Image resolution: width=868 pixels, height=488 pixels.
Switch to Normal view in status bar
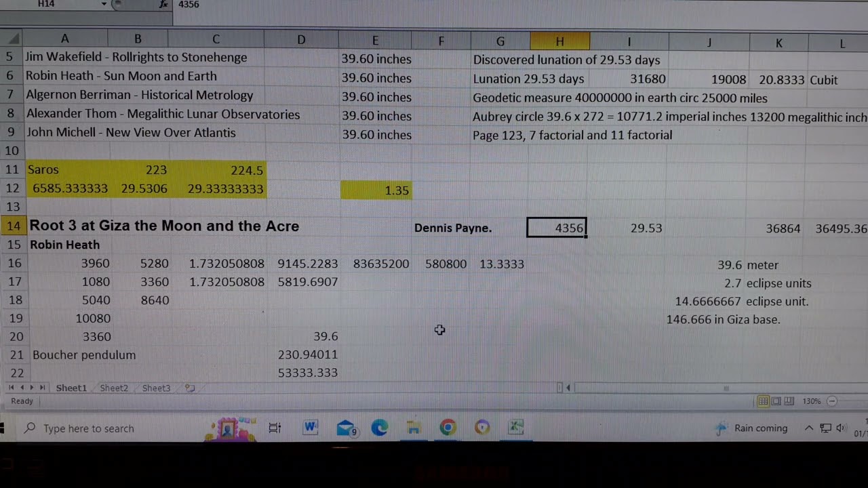pos(763,401)
